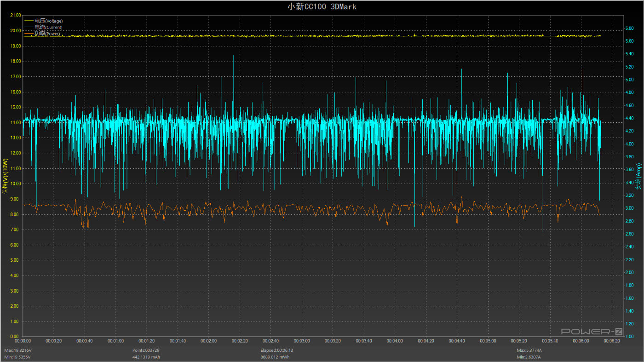This screenshot has height=362, width=644.
Task: Click the Max 5.3774A current readout
Action: (x=529, y=350)
